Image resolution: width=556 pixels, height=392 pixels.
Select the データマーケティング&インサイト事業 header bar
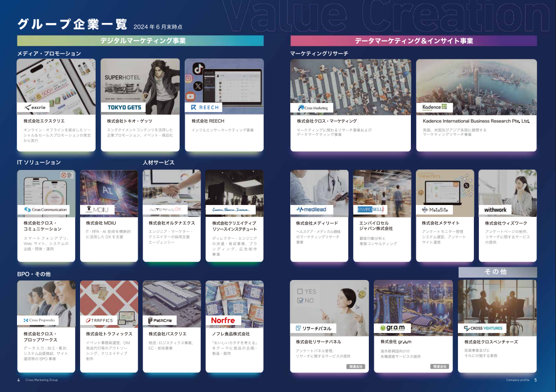413,41
